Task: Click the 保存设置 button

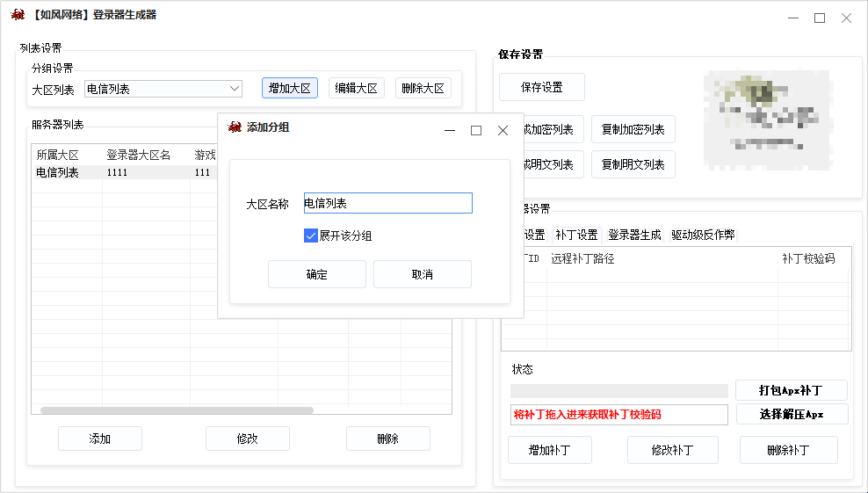Action: click(x=541, y=87)
